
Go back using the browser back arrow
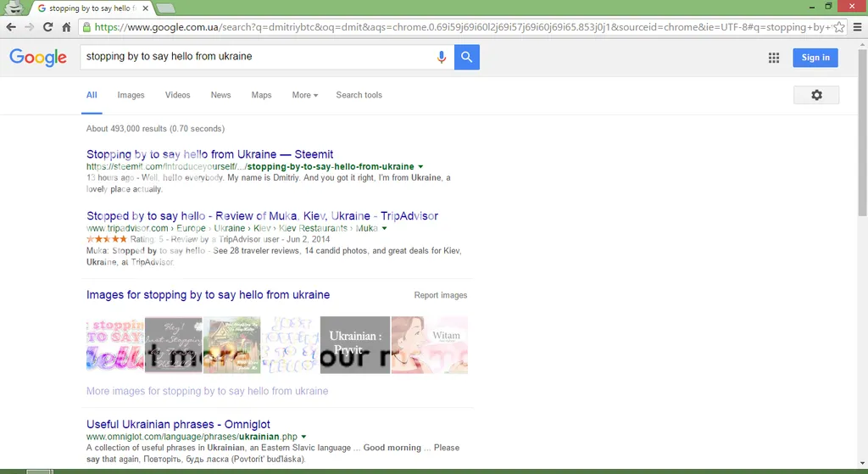[11, 27]
